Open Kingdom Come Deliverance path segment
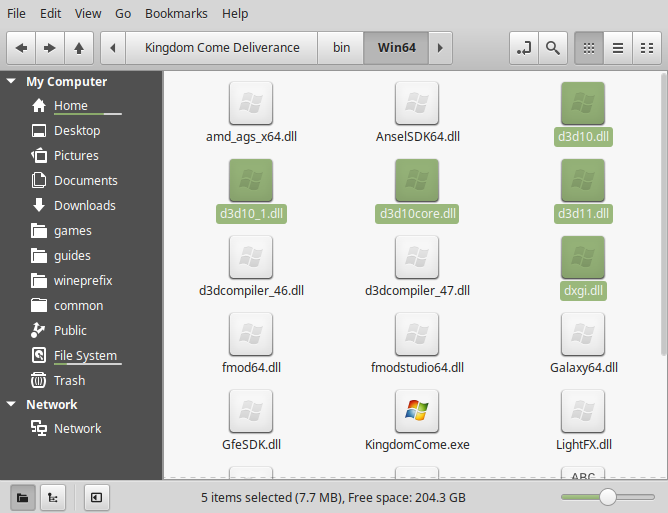 coord(222,48)
